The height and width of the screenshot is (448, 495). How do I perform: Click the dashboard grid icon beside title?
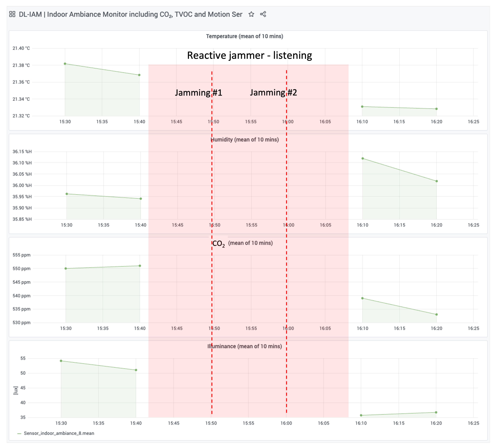pos(12,14)
